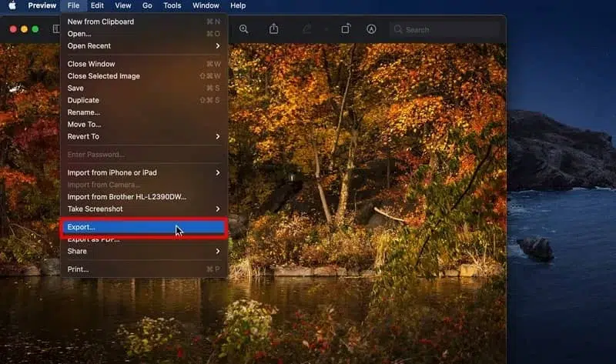Close the open File menu
616x364 pixels.
[x=73, y=5]
